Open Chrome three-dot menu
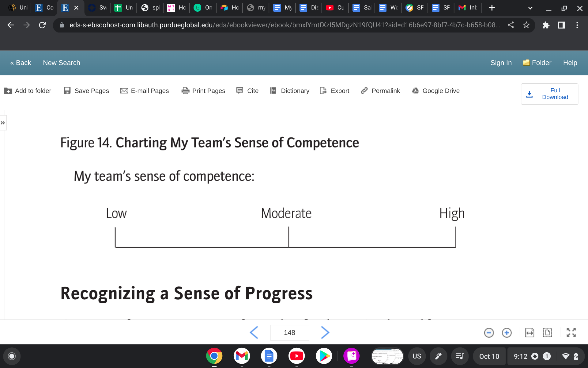This screenshot has height=368, width=588. pos(577,25)
